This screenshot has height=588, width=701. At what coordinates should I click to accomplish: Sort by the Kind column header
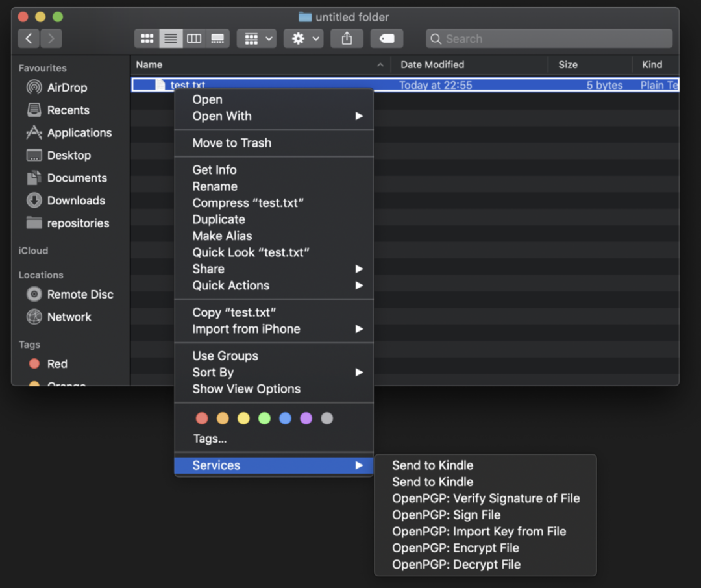click(x=656, y=65)
